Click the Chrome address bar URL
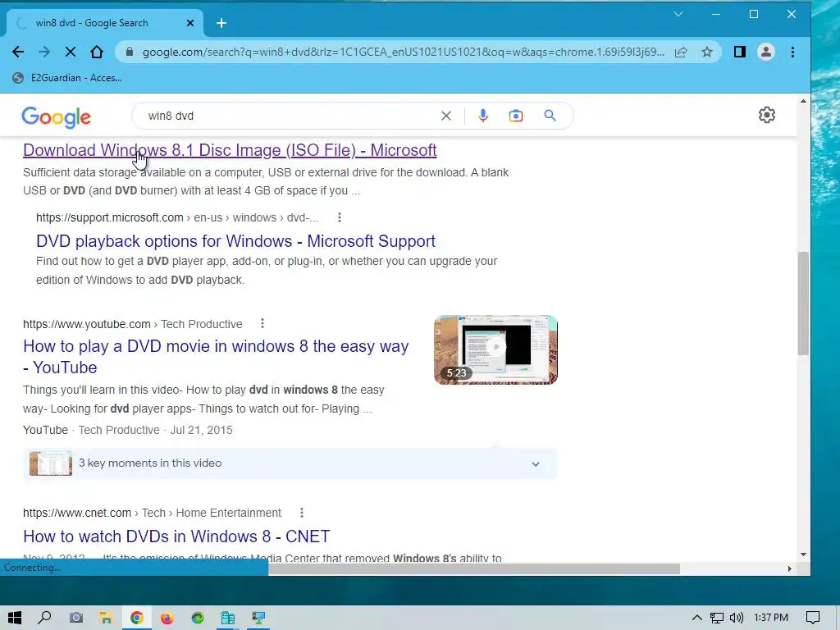The image size is (840, 630). click(x=403, y=52)
